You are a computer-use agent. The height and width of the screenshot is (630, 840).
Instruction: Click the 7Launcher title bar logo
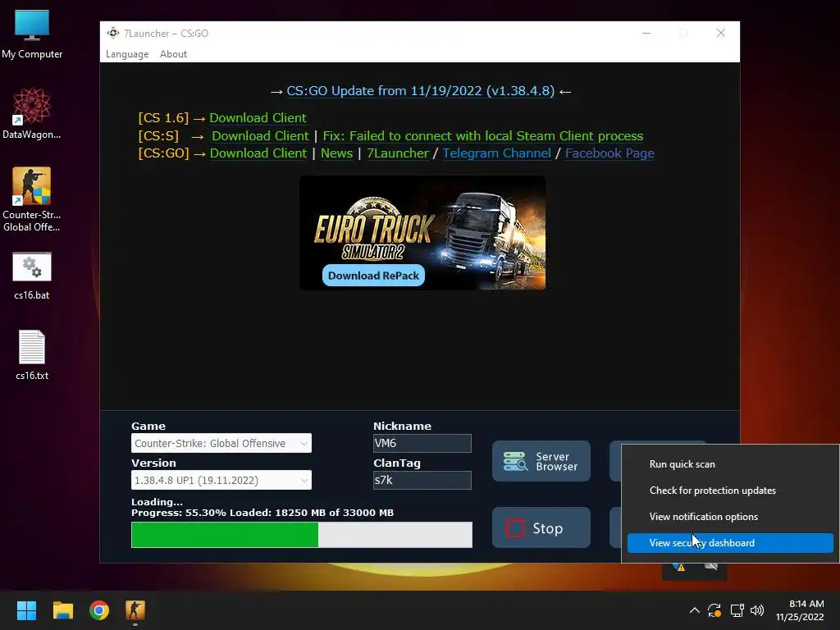point(112,33)
